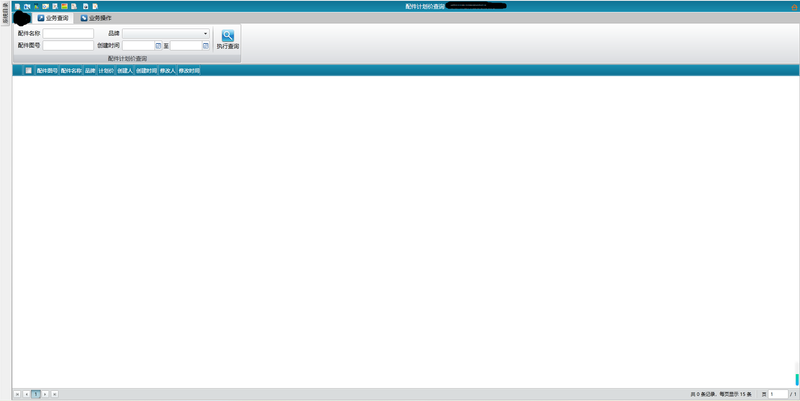Click the 修改人 column header
The image size is (800, 401).
click(x=167, y=71)
